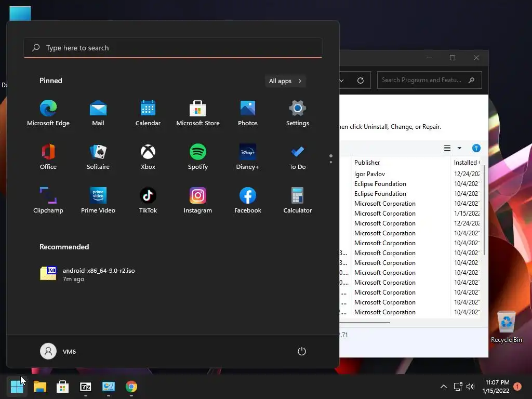Open network status in system tray

(x=458, y=387)
